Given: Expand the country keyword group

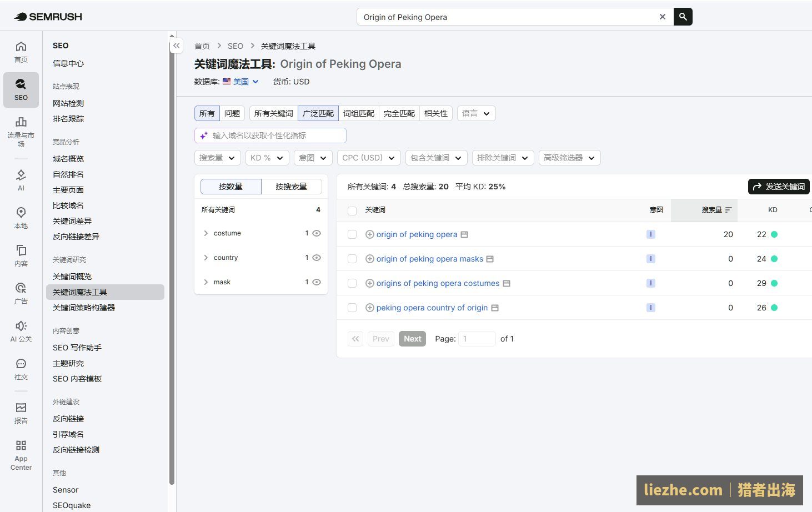Looking at the screenshot, I should [206, 258].
